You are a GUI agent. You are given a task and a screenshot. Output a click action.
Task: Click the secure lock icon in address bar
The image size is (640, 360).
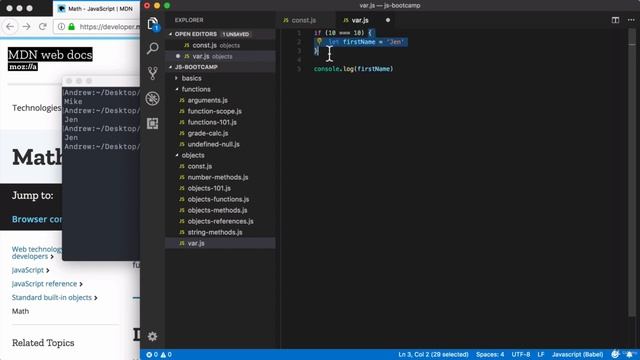(71, 27)
